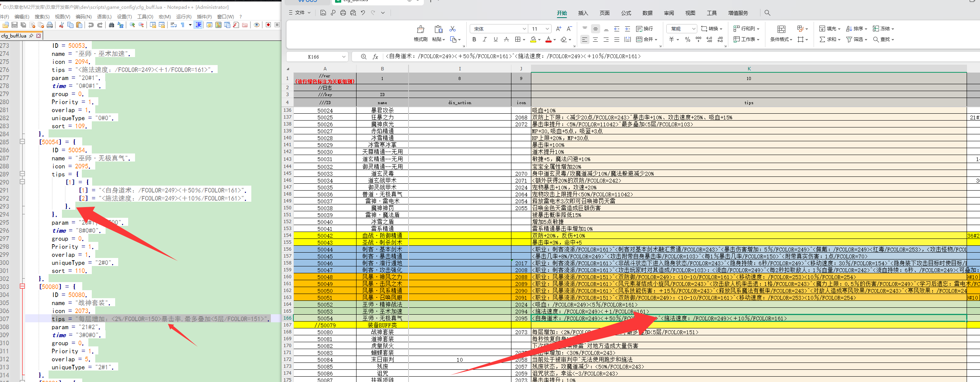The height and width of the screenshot is (382, 980).
Task: Click the fx insert function icon
Action: pyautogui.click(x=375, y=57)
